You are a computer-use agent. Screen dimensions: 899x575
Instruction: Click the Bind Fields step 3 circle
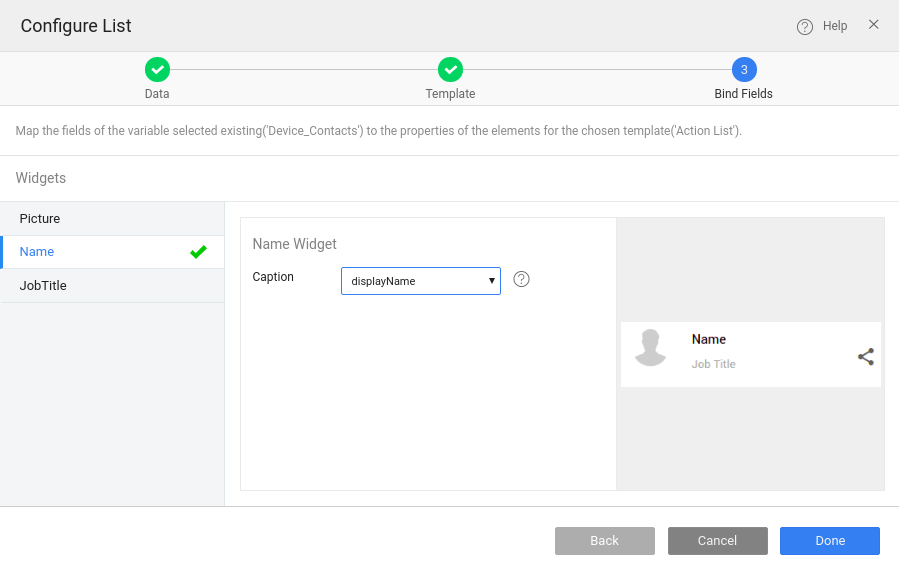point(744,69)
